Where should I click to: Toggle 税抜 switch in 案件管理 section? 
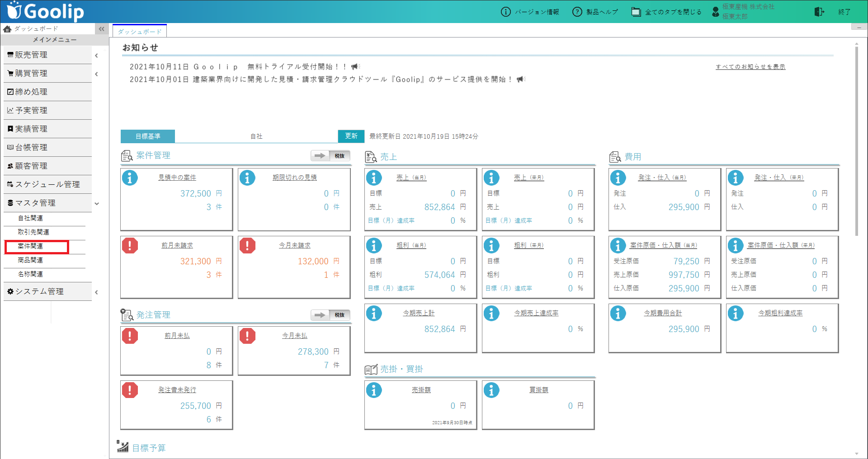(330, 156)
